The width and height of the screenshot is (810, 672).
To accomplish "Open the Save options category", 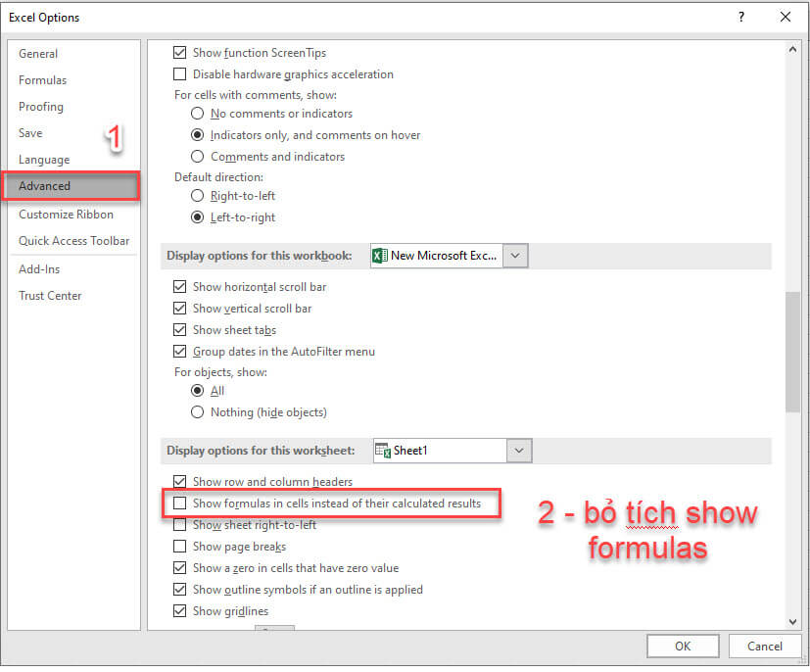I will click(30, 133).
